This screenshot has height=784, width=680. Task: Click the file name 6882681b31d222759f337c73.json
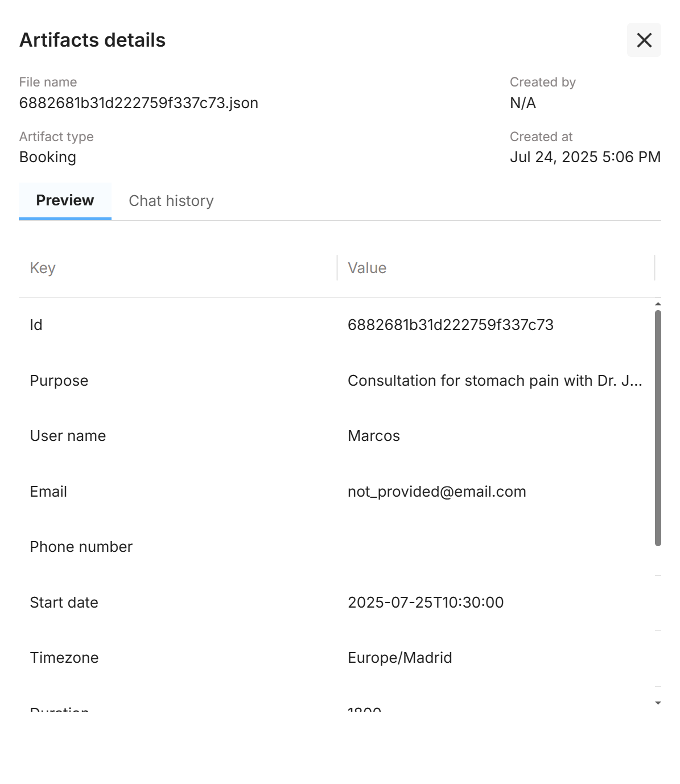[x=139, y=103]
